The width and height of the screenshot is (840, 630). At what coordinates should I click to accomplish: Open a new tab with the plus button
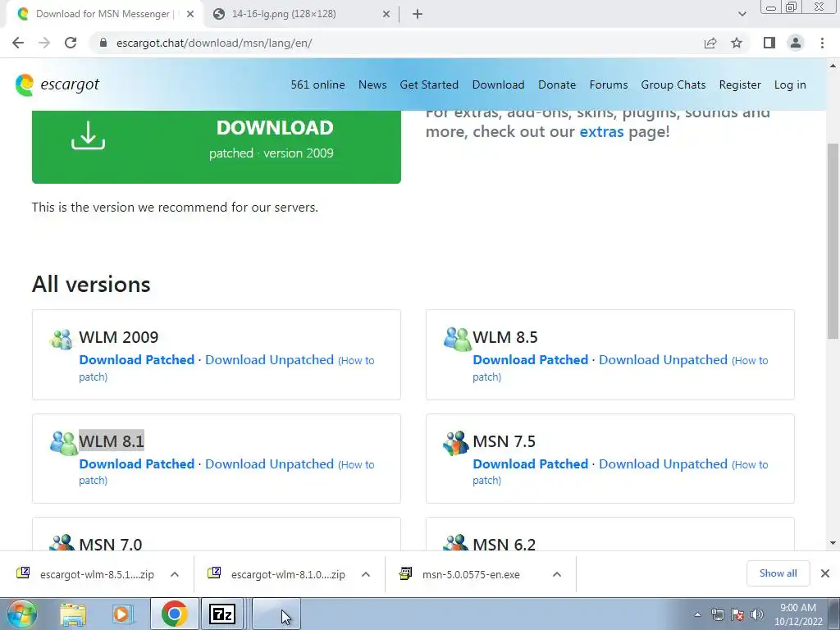pyautogui.click(x=418, y=14)
